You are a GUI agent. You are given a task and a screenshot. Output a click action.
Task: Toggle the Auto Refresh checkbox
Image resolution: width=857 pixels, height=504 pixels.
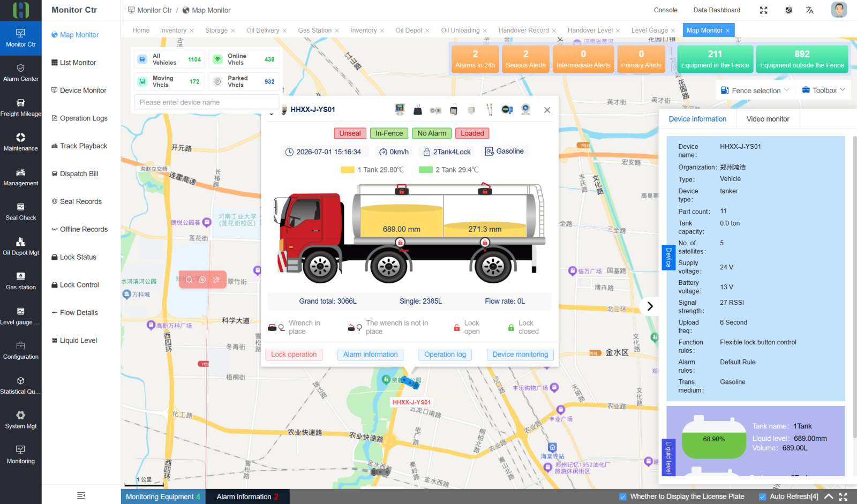pos(762,497)
